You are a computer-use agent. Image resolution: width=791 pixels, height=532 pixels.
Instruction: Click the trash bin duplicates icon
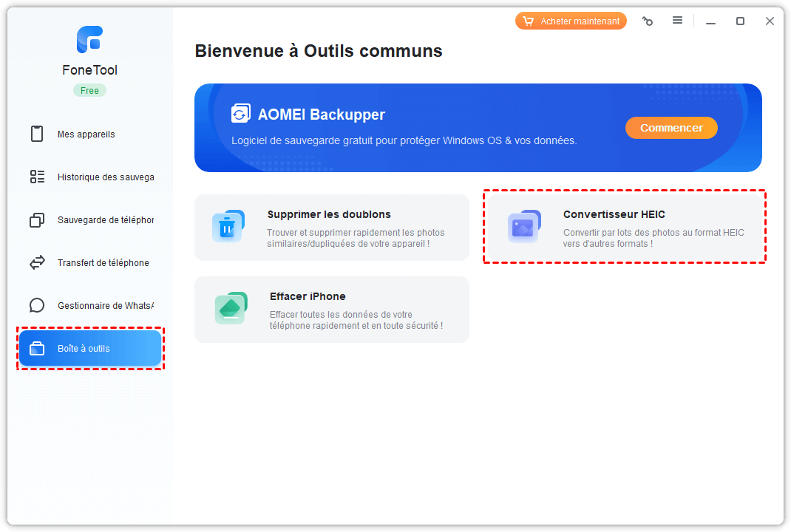tap(228, 226)
